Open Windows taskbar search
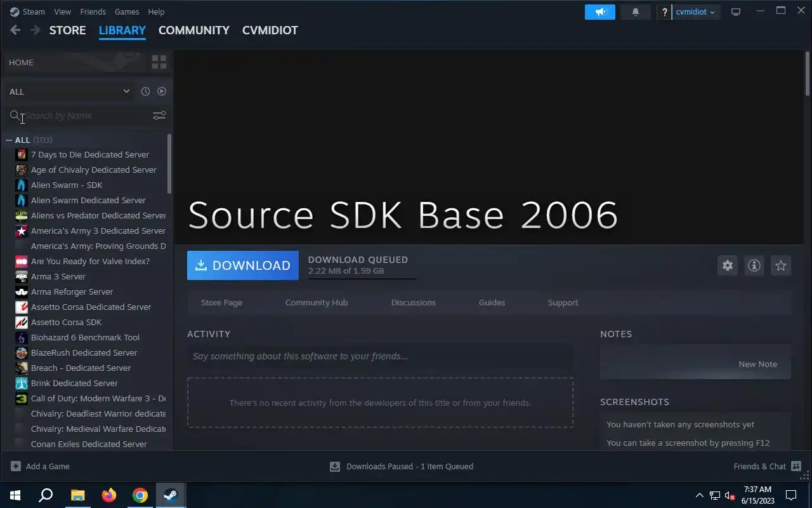This screenshot has width=812, height=508. (x=46, y=495)
